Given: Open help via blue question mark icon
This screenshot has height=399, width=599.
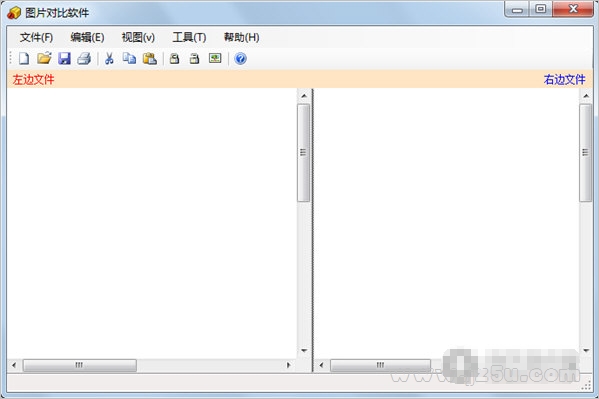Looking at the screenshot, I should (x=240, y=58).
